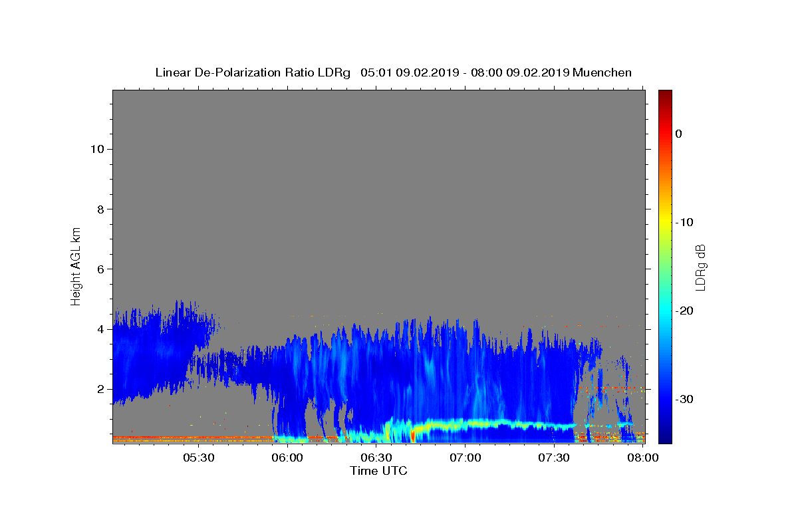Screen dimensions: 798x532
Task: Click the 'Time UTC' axis label
Action: [378, 471]
